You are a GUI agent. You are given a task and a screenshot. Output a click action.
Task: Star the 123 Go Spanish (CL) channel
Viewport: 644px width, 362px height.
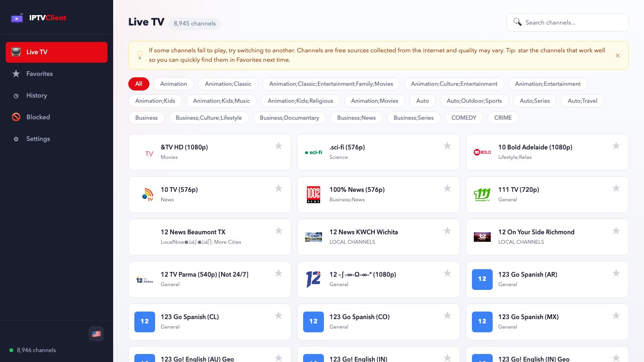coord(279,316)
